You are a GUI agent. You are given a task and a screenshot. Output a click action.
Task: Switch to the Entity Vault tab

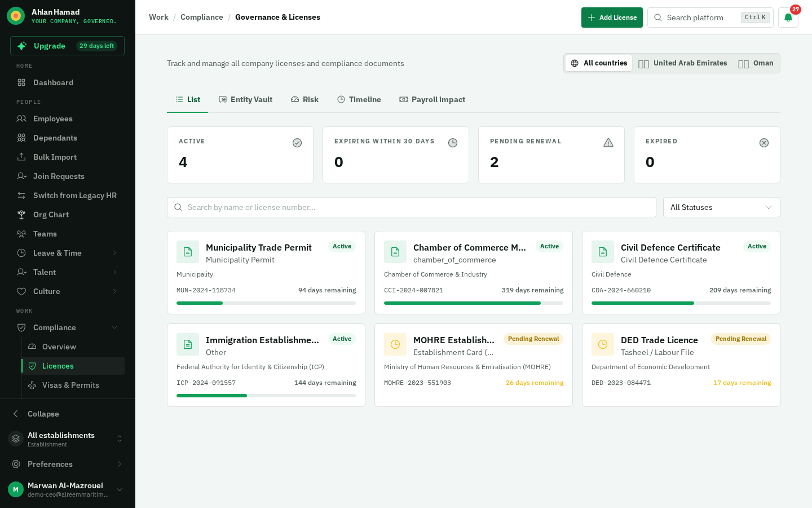[x=246, y=99]
